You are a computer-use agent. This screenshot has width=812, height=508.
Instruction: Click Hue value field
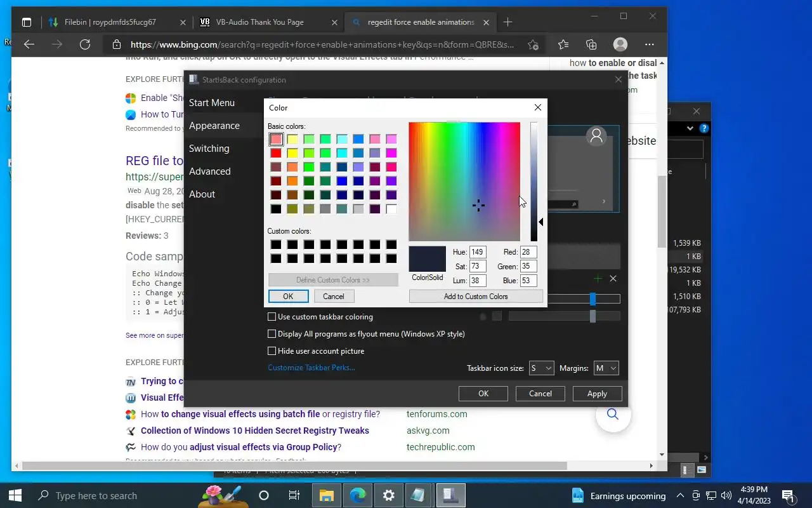pos(478,252)
